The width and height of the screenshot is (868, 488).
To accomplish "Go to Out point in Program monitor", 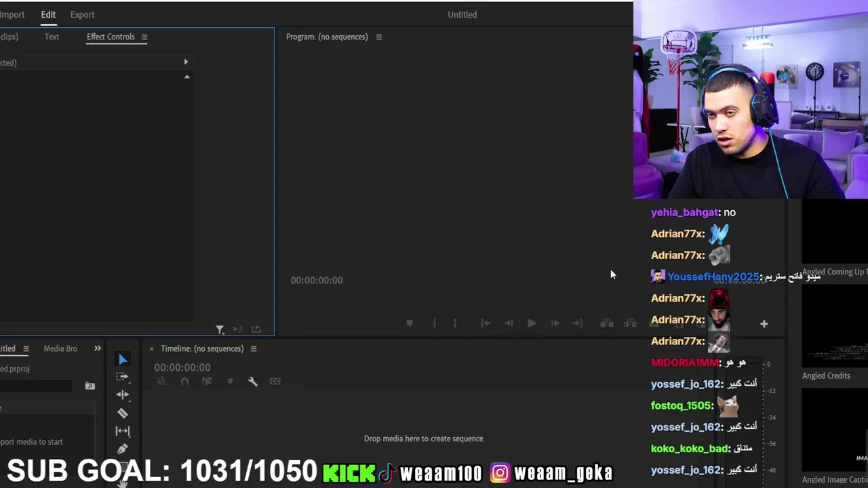I will (578, 323).
